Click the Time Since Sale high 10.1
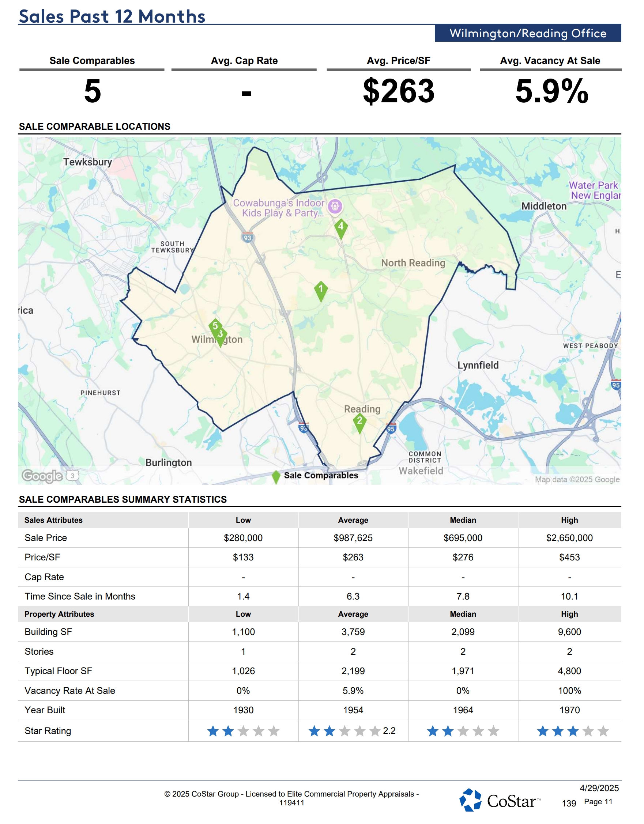 pos(569,597)
